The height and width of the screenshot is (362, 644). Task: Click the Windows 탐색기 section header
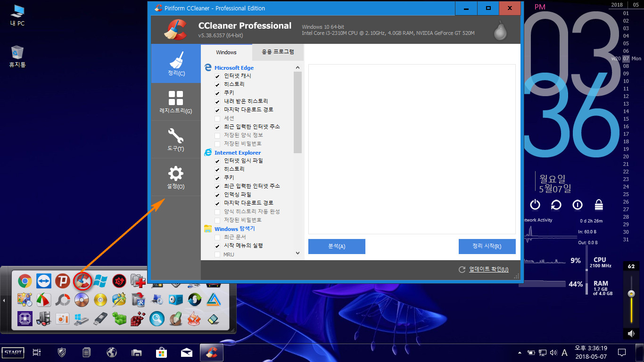click(234, 229)
